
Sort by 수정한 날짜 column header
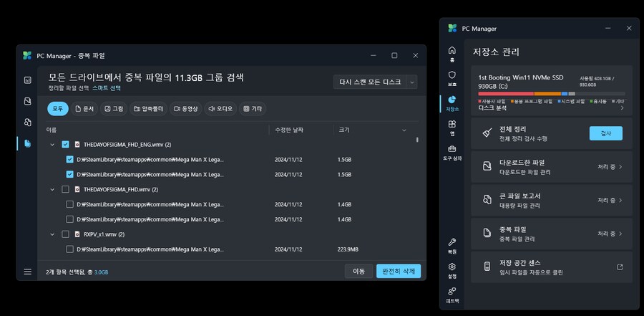coord(289,130)
